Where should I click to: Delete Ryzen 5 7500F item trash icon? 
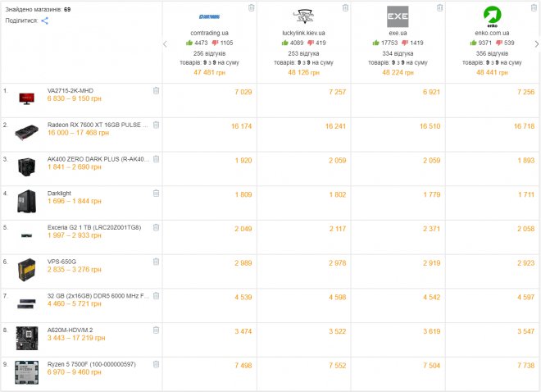[156, 363]
